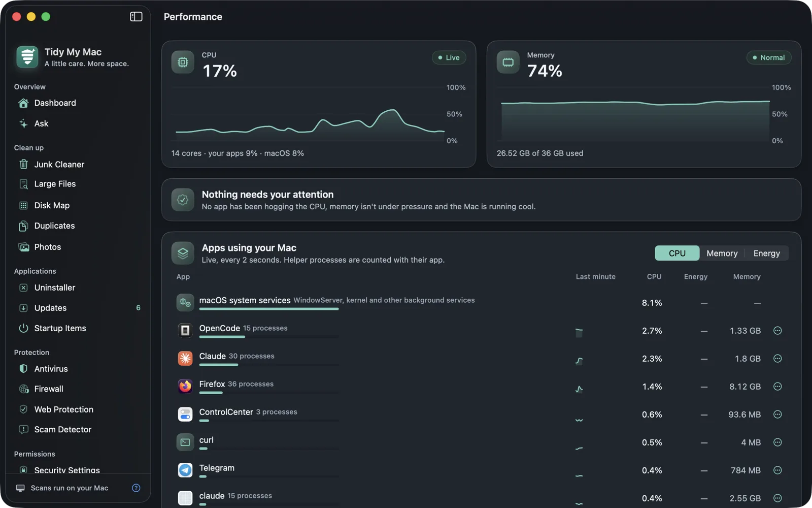Screen dimensions: 812x508
Task: Click the Tidy My Mac app logo
Action: (x=27, y=57)
